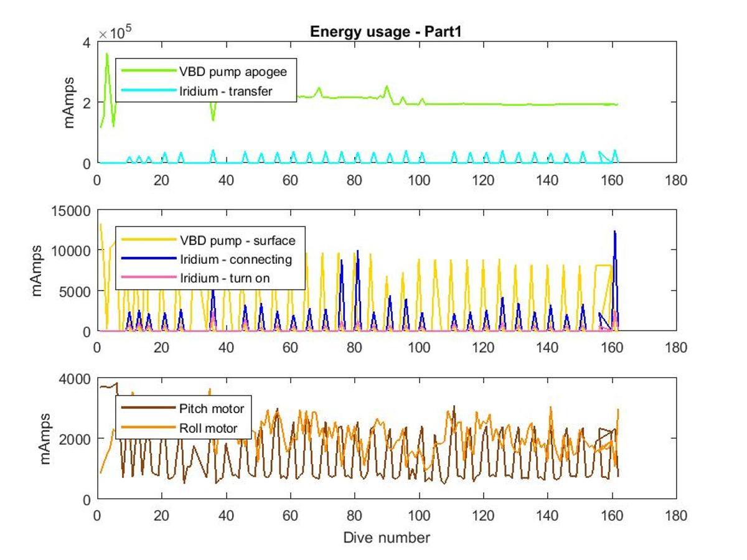
Task: Click the orange line sample beside Roll motor
Action: [148, 428]
